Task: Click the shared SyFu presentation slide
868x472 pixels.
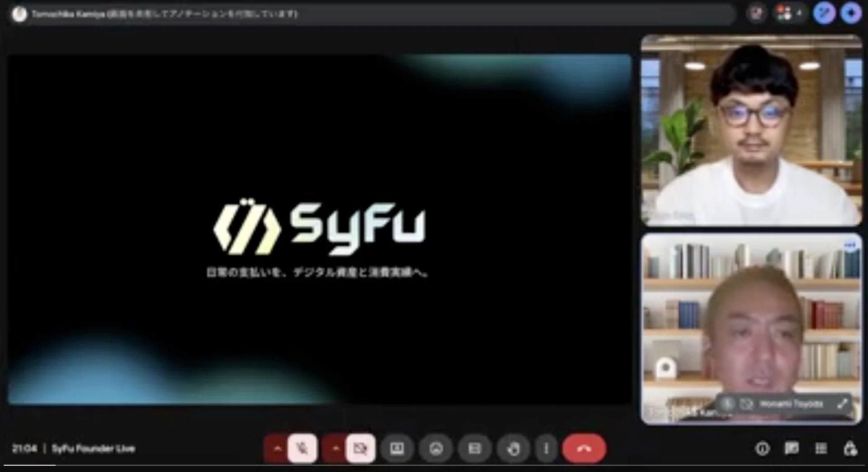Action: pos(319,229)
